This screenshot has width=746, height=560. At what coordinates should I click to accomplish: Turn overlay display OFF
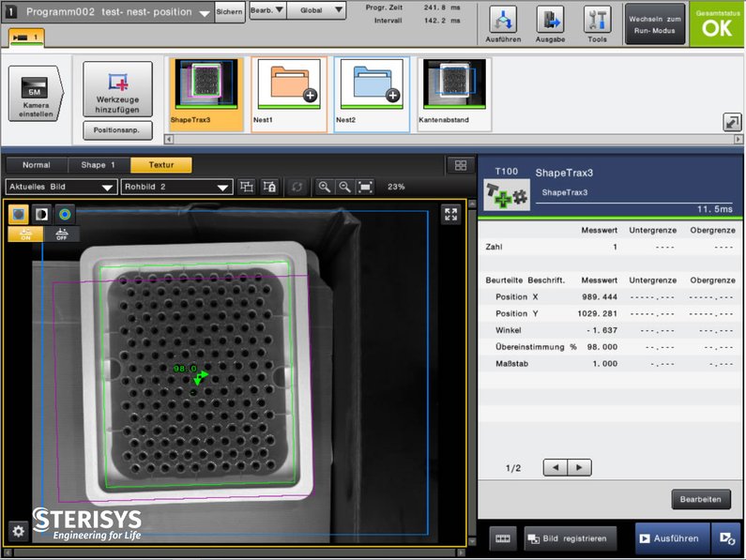click(x=62, y=235)
